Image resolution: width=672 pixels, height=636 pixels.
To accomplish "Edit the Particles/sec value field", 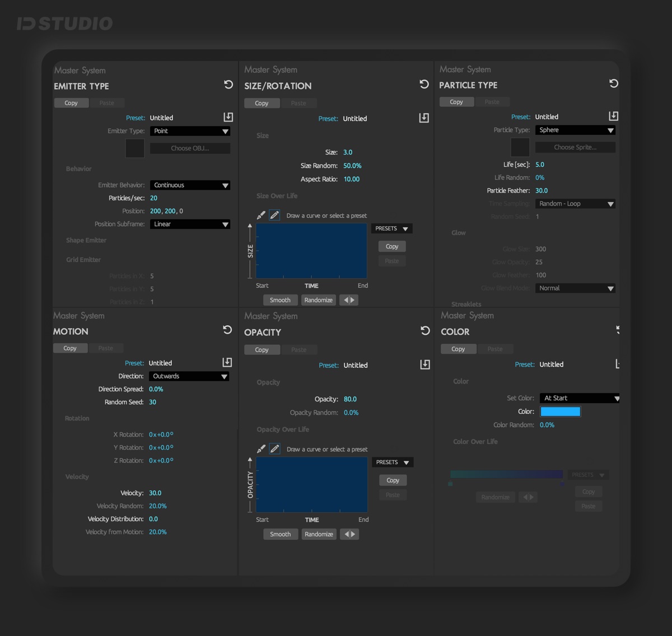I will click(x=153, y=198).
